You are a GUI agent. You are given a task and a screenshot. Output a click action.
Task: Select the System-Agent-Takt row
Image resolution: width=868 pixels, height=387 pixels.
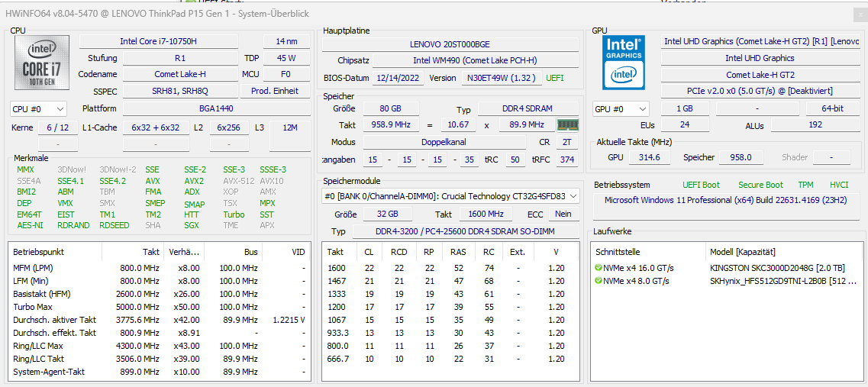coord(160,372)
